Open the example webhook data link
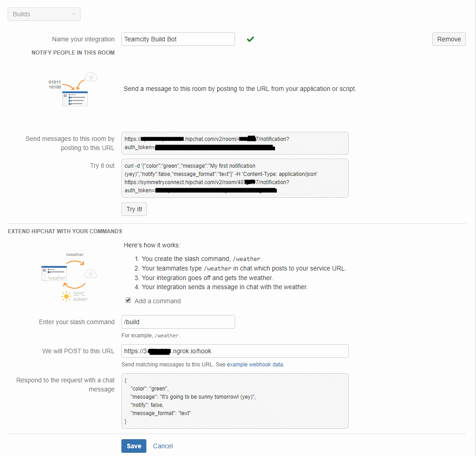Screen dimensions: 476x456 click(255, 364)
